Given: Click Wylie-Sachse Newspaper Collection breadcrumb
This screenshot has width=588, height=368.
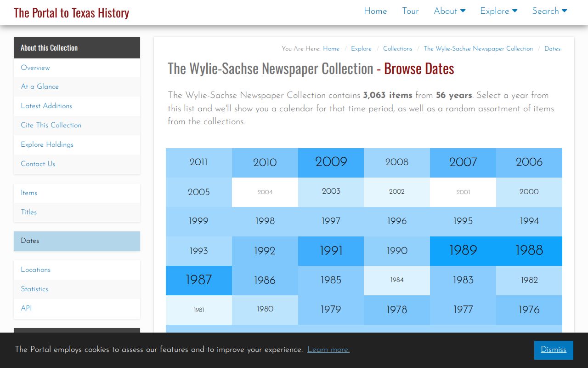Looking at the screenshot, I should (478, 49).
